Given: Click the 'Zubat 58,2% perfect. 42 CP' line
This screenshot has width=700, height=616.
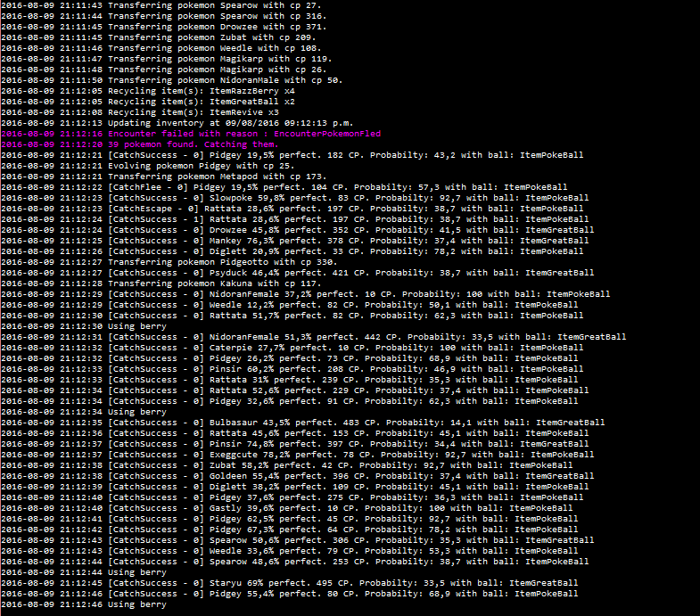Looking at the screenshot, I should tap(286, 465).
